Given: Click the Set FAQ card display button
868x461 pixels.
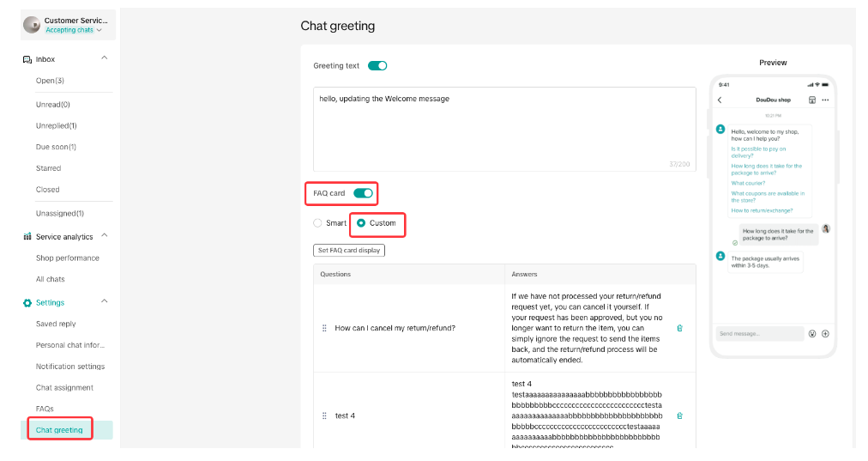Looking at the screenshot, I should point(349,251).
